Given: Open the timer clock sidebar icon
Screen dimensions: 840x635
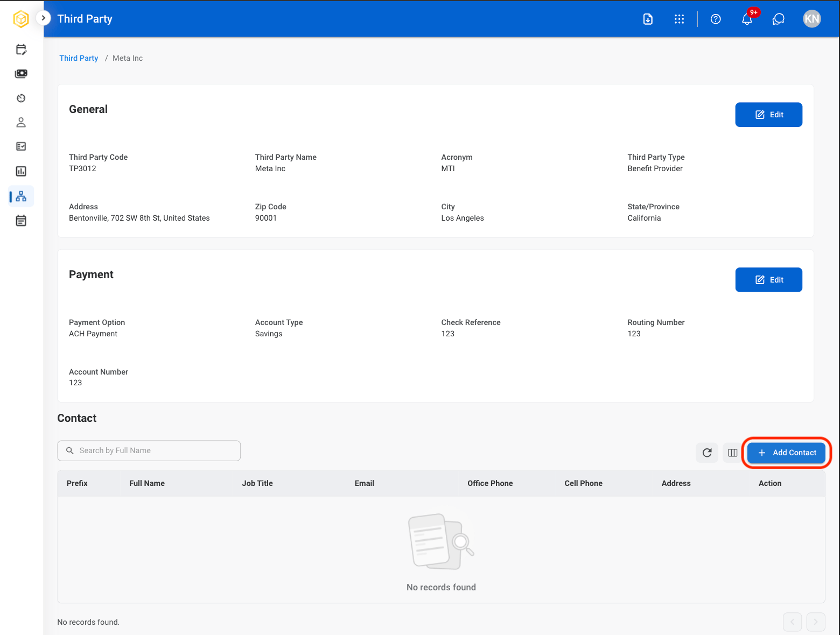Looking at the screenshot, I should pyautogui.click(x=21, y=98).
